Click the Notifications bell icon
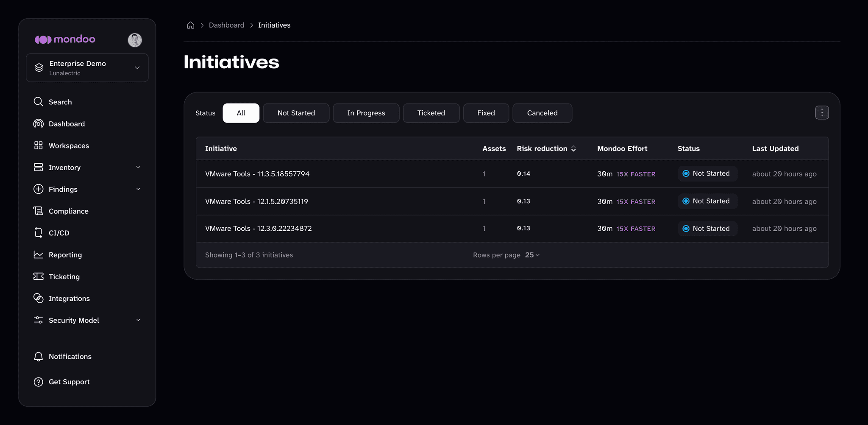This screenshot has height=425, width=868. (x=38, y=357)
